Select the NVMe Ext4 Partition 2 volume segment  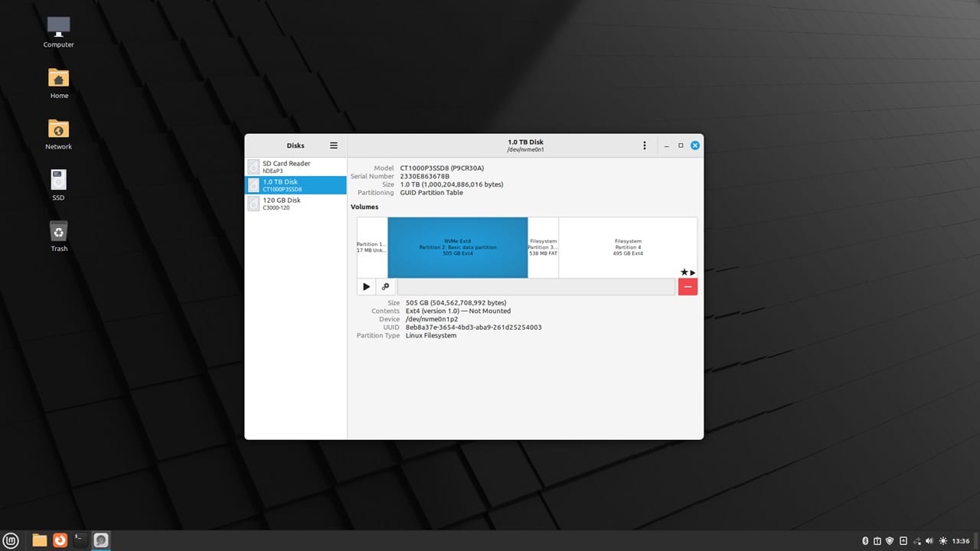click(457, 247)
